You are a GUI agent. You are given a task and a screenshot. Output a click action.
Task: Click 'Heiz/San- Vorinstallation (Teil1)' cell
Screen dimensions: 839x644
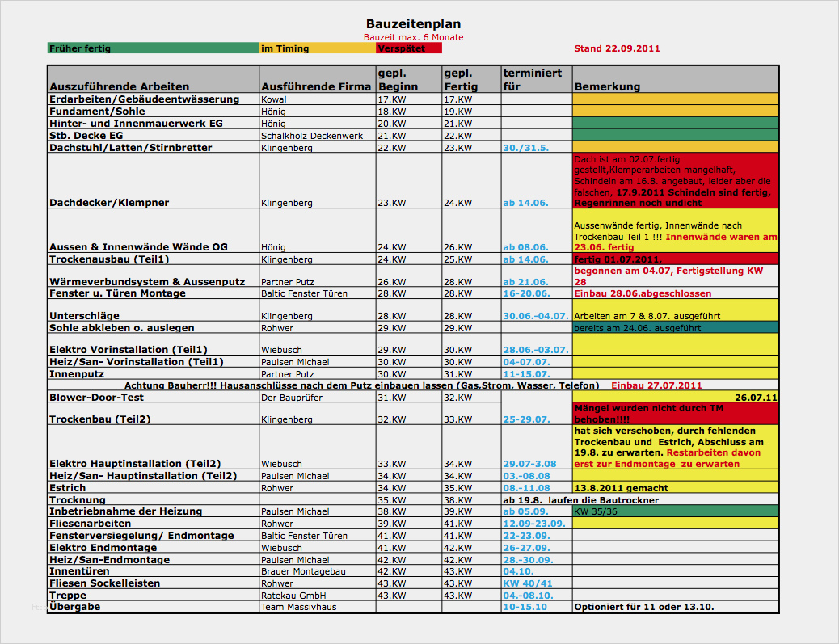(153, 361)
